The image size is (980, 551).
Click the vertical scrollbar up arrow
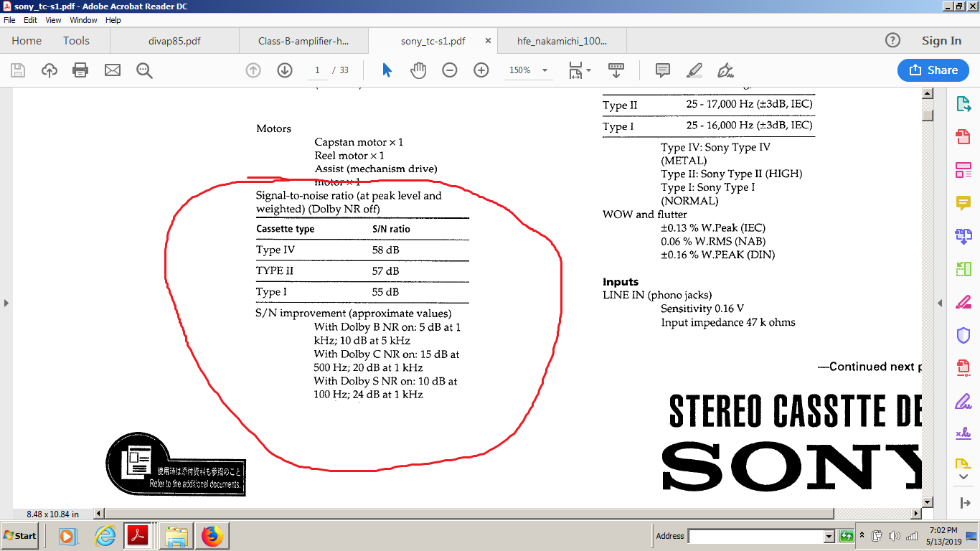coord(928,93)
